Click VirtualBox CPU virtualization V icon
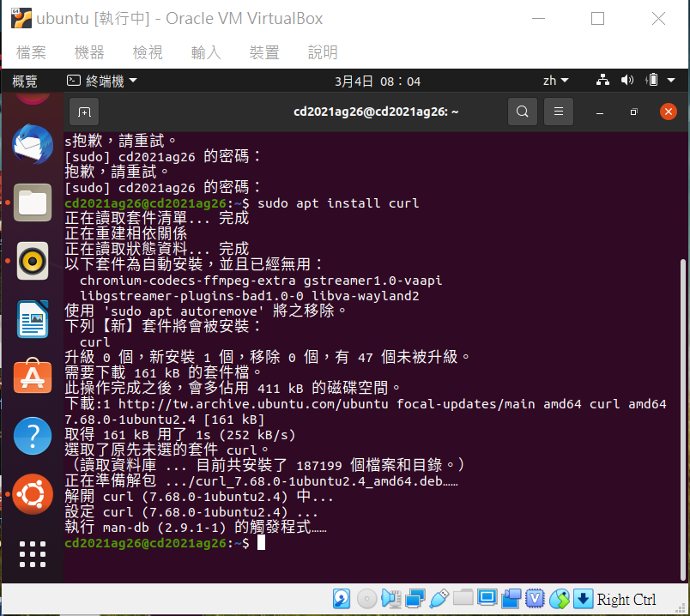 click(x=535, y=599)
